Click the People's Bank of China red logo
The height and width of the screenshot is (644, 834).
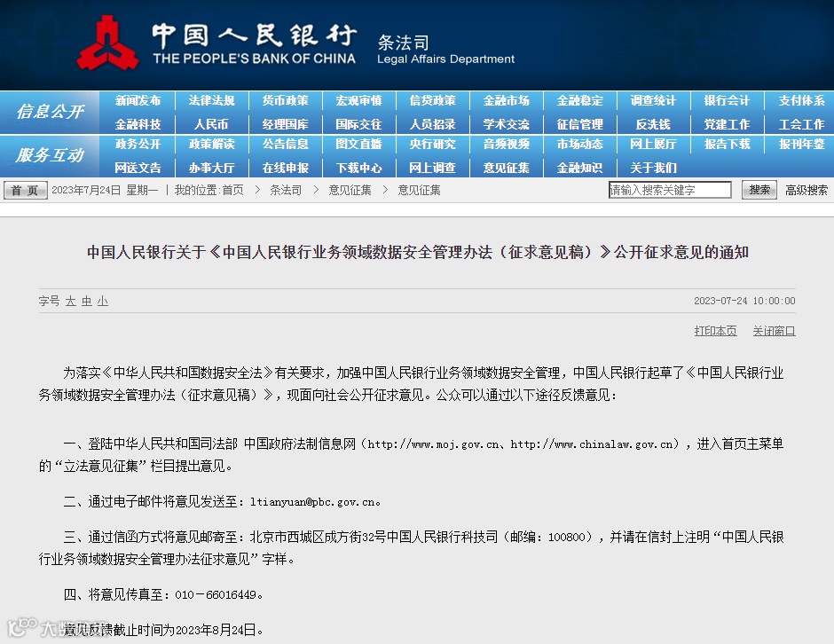(108, 43)
